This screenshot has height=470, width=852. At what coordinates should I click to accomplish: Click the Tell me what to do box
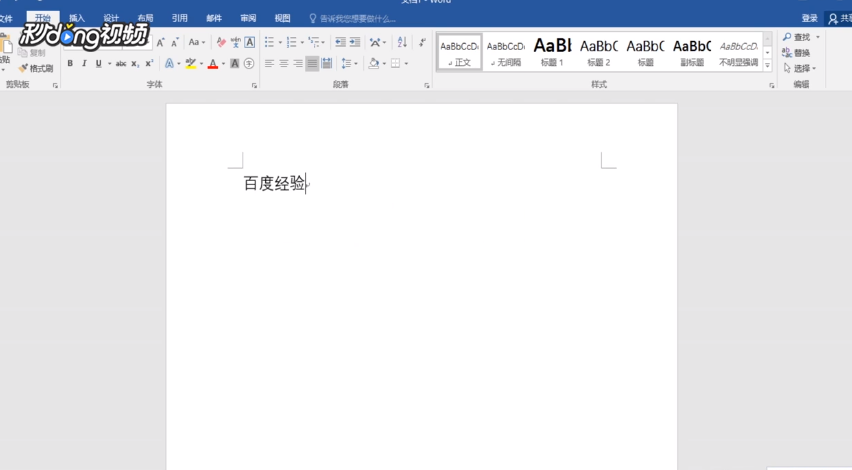coord(353,18)
